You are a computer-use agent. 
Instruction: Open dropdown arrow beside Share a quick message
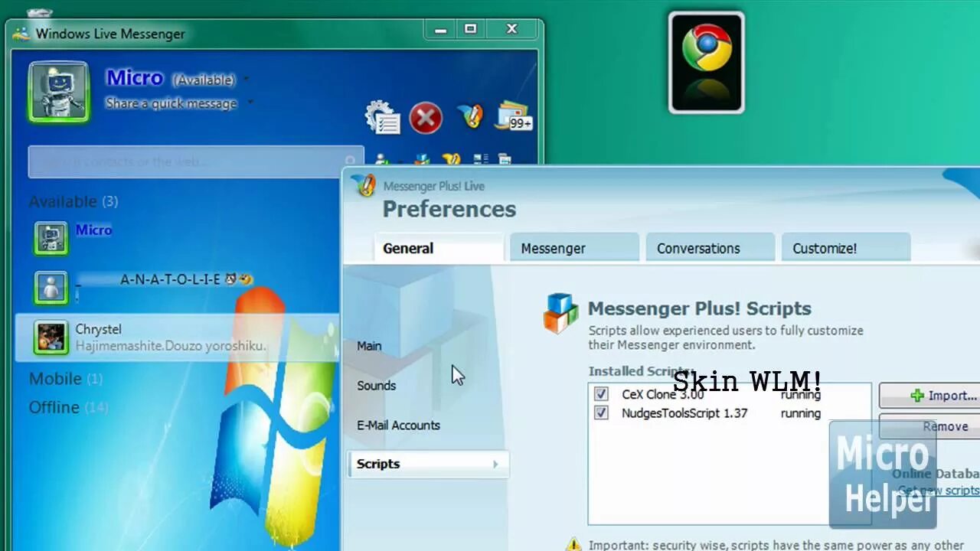250,103
